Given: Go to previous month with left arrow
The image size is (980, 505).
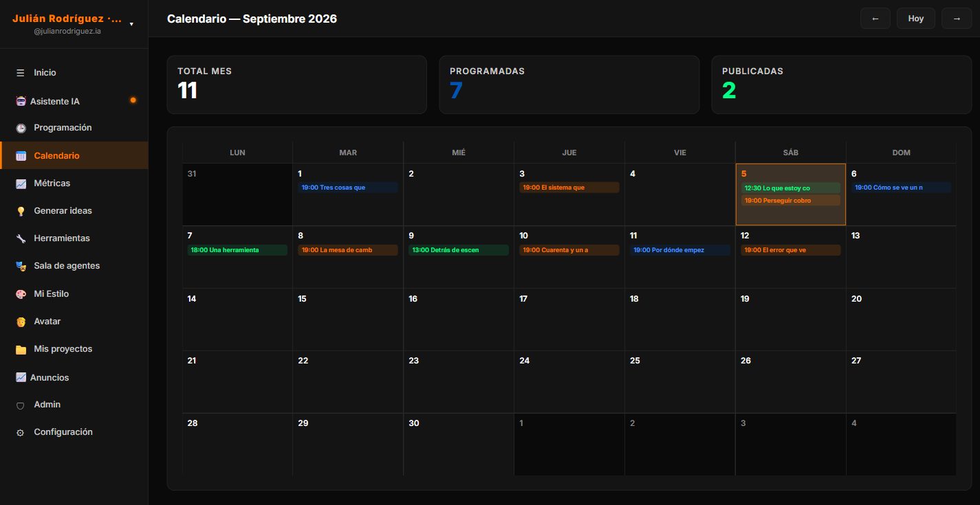Looking at the screenshot, I should click(x=875, y=19).
